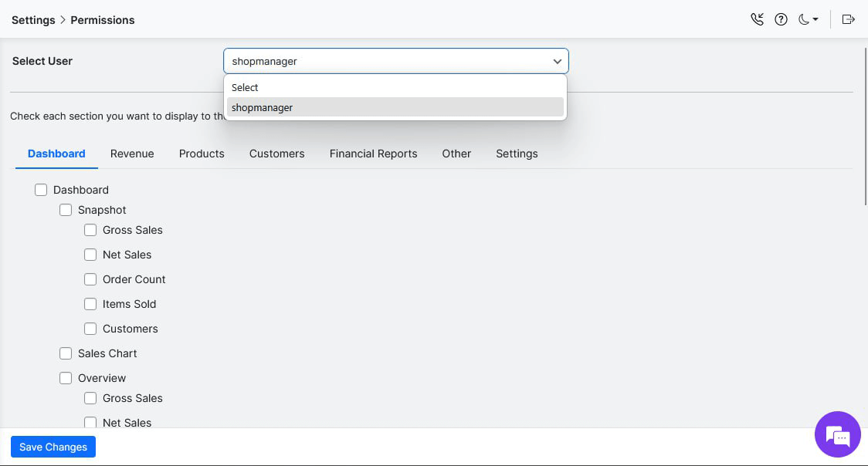Image resolution: width=868 pixels, height=466 pixels.
Task: Toggle dark mode with the moon icon
Action: 804,19
